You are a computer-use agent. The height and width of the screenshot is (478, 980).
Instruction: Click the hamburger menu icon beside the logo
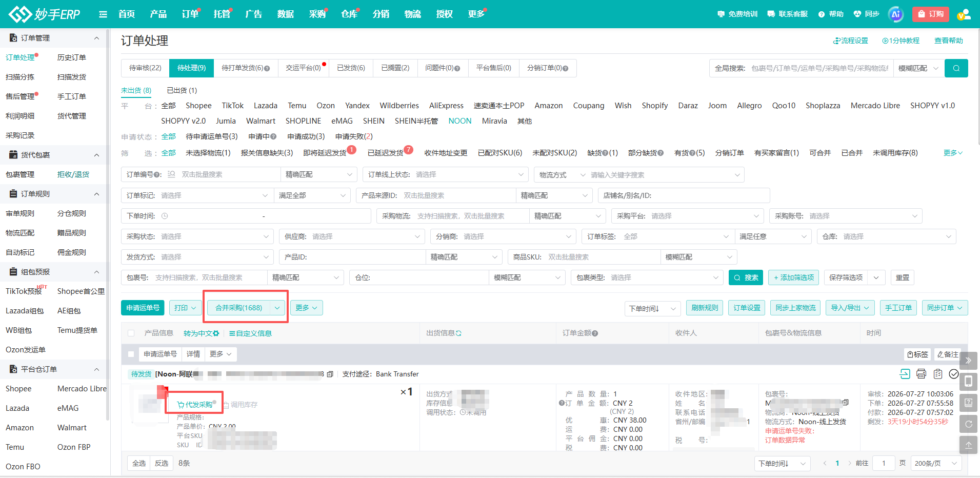pyautogui.click(x=103, y=14)
